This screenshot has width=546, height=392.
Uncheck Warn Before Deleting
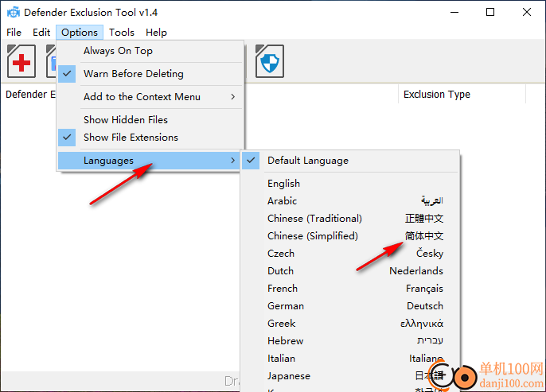point(150,74)
